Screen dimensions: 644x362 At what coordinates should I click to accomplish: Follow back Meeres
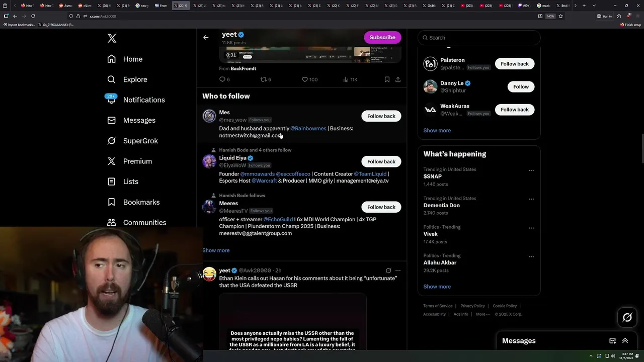click(x=381, y=207)
